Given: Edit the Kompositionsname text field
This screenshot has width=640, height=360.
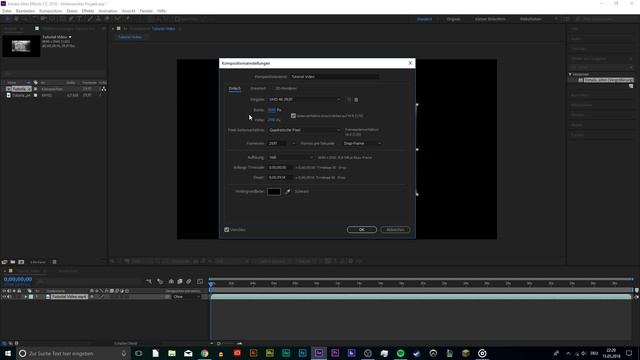Looking at the screenshot, I should (x=334, y=77).
